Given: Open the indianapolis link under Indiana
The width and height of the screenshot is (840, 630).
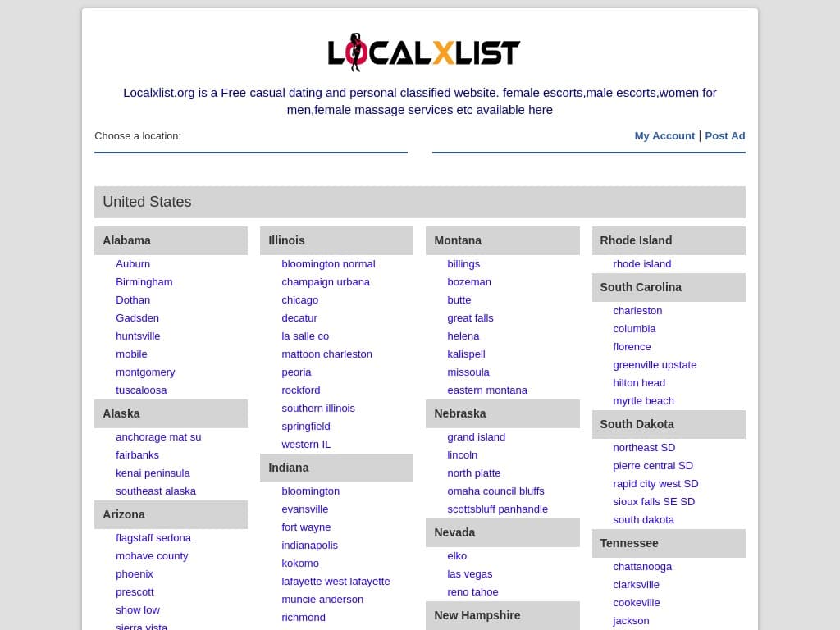Looking at the screenshot, I should 310,545.
